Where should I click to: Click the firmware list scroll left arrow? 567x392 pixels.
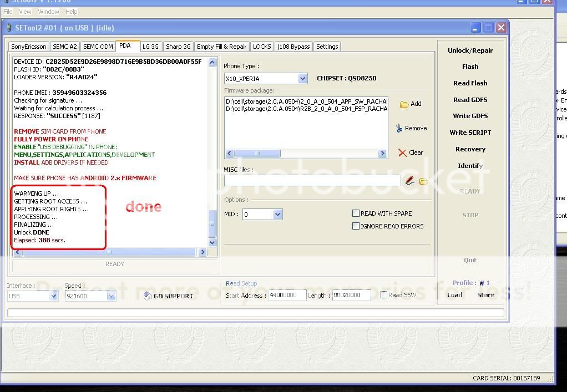pos(229,154)
